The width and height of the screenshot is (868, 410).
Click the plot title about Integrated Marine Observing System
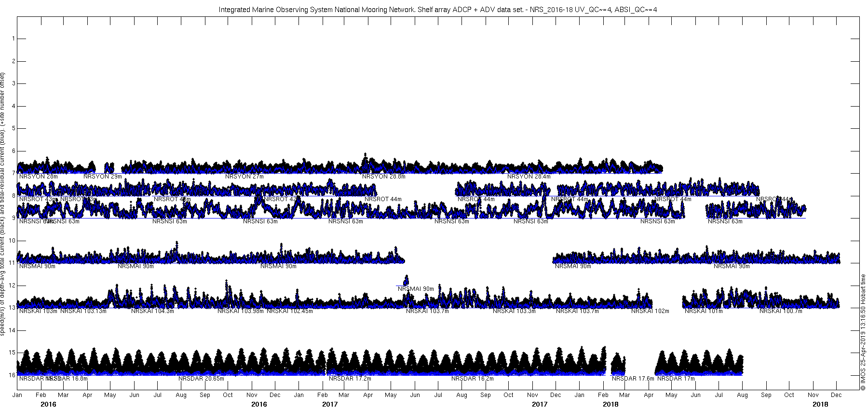click(x=438, y=10)
